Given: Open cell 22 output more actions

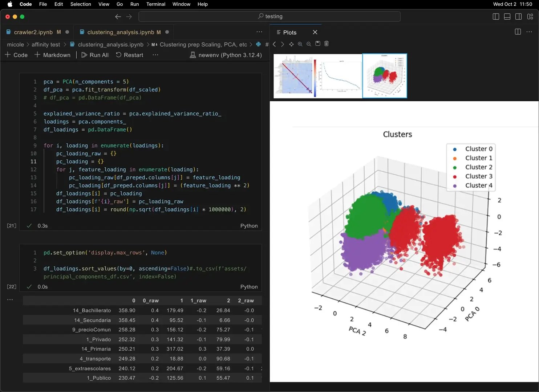Looking at the screenshot, I should click(10, 300).
